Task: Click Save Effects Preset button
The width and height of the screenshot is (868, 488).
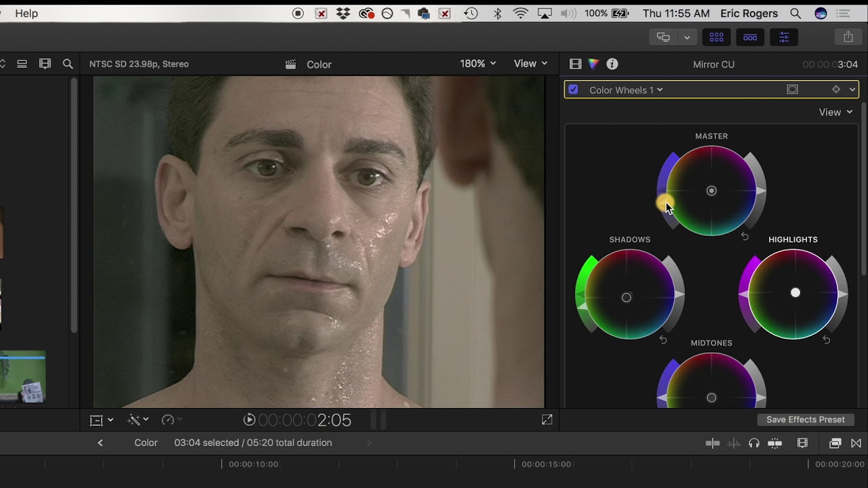Action: pos(806,420)
